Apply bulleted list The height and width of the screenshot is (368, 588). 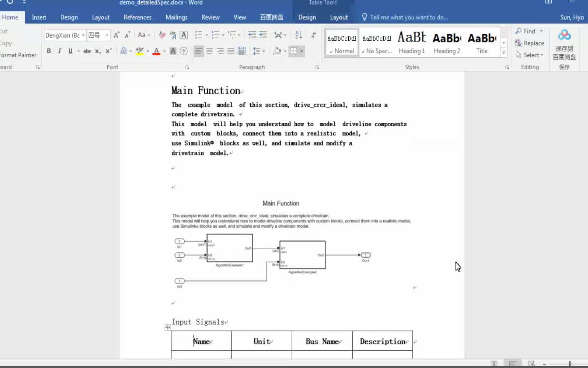point(198,35)
